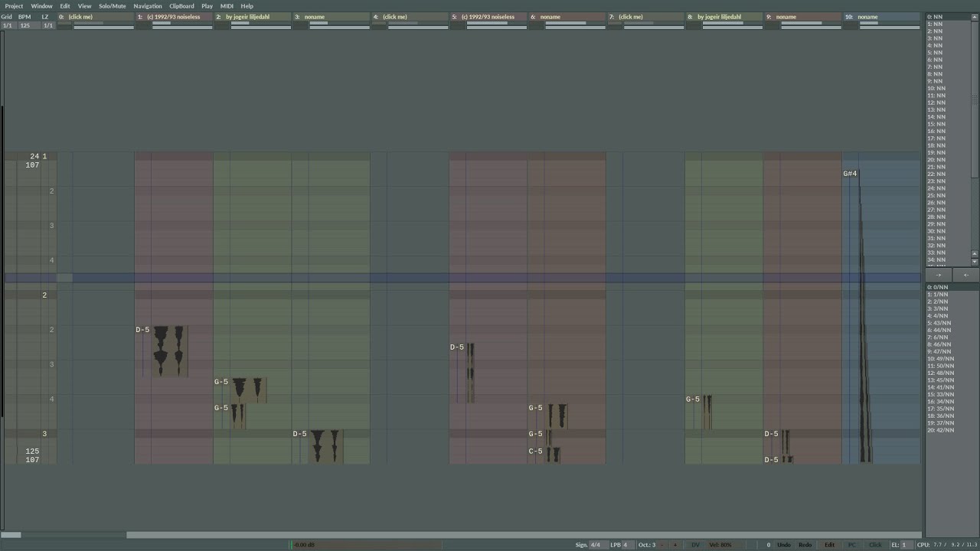Viewport: 980px width, 551px height.
Task: Adjust the Vel: 80% slider
Action: click(720, 545)
